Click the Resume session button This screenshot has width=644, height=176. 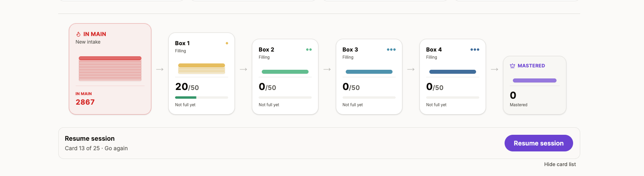point(539,143)
